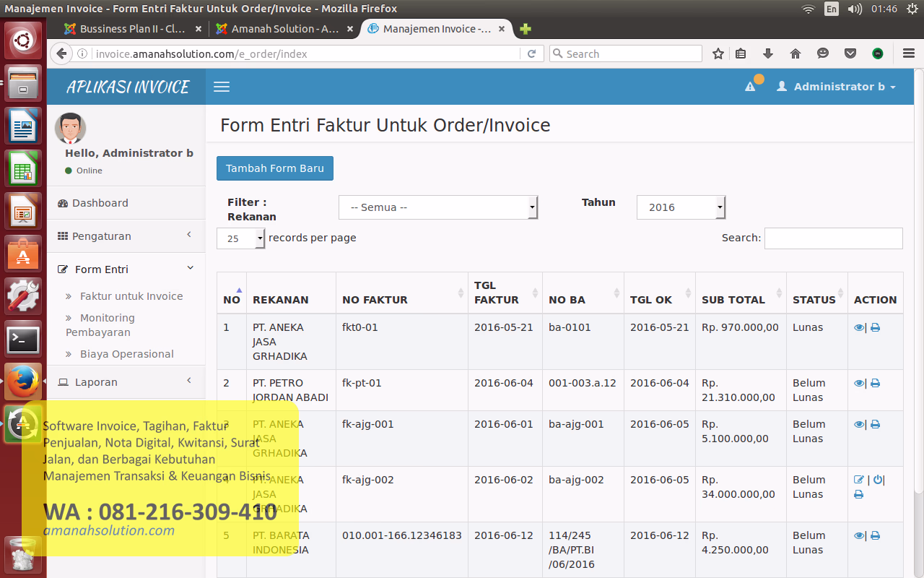Open Biaya Operasional link
The image size is (924, 578).
127,354
